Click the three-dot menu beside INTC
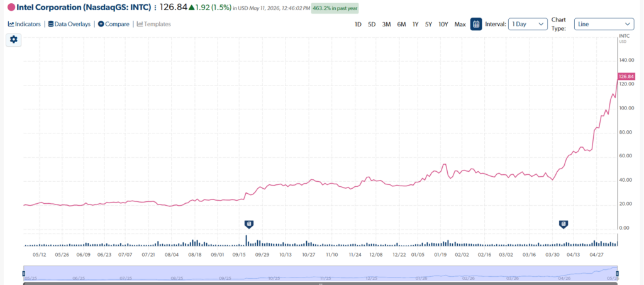Viewport: 644px width, 285px height. (155, 8)
